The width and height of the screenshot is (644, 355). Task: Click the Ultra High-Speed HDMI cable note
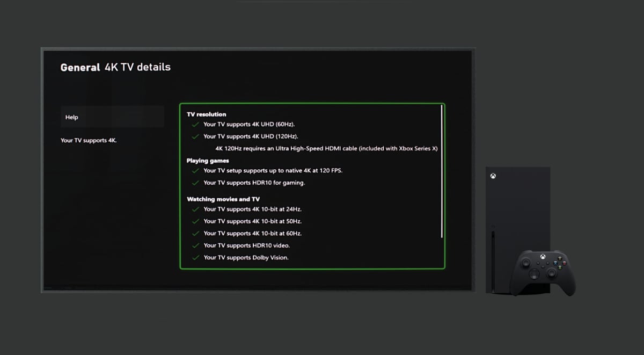pos(326,148)
